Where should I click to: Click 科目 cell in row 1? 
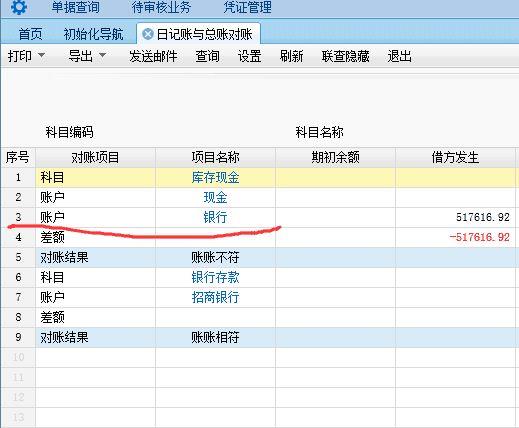[x=95, y=177]
